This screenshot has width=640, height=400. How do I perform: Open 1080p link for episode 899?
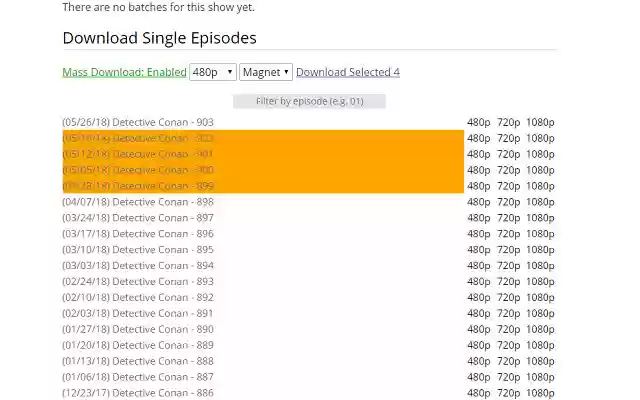(x=540, y=186)
